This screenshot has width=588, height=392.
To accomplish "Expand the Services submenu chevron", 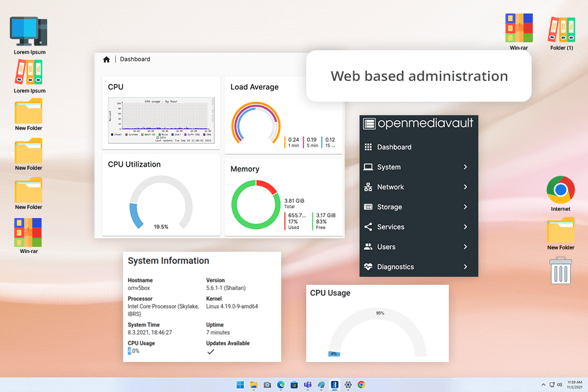I will [466, 227].
